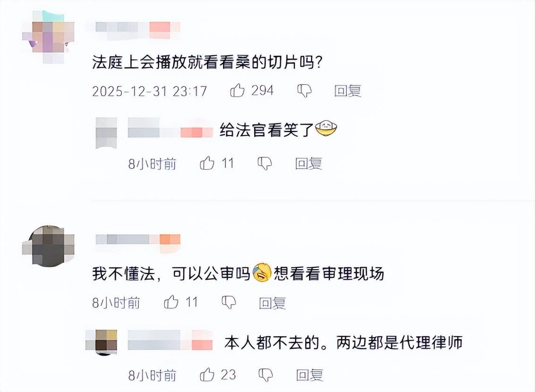Dislike the 我不懂法 comment

(229, 302)
